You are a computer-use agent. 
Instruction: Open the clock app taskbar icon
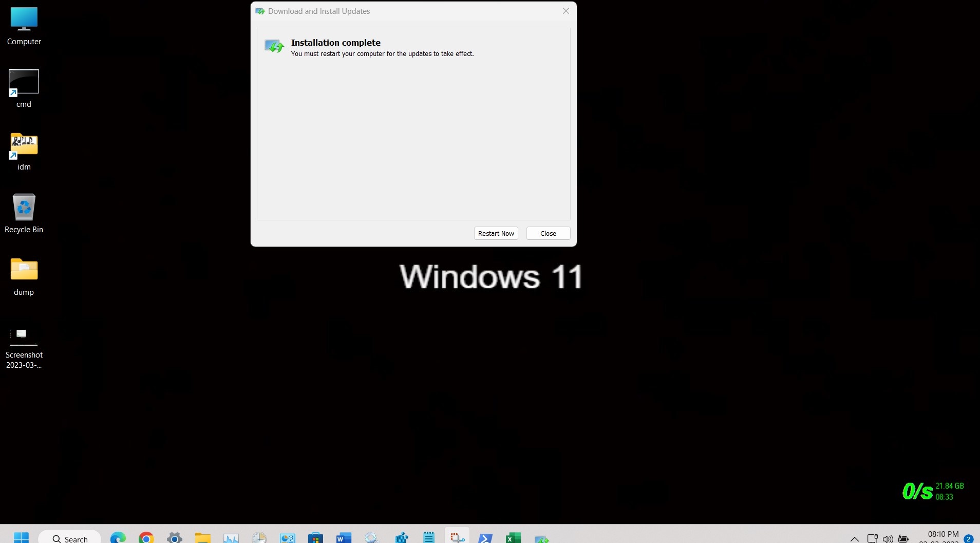pos(259,538)
